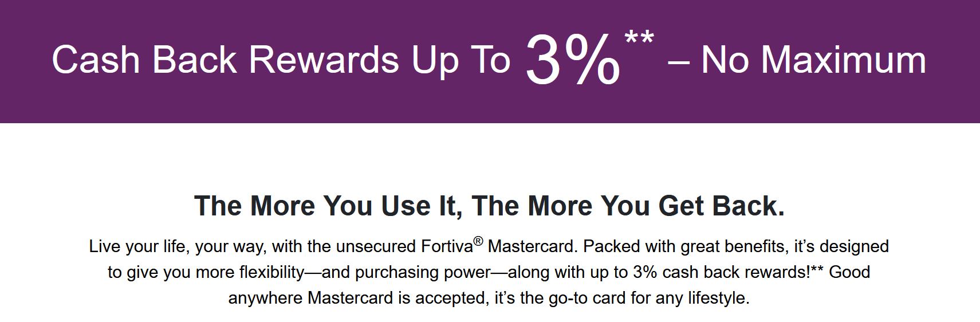Click the double-asterisk after "cash back rewards!"
The height and width of the screenshot is (322, 980).
pos(817,270)
